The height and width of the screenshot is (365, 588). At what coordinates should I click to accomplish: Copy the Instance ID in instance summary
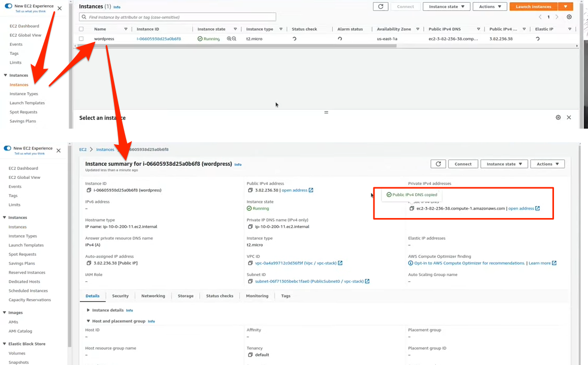pos(88,190)
